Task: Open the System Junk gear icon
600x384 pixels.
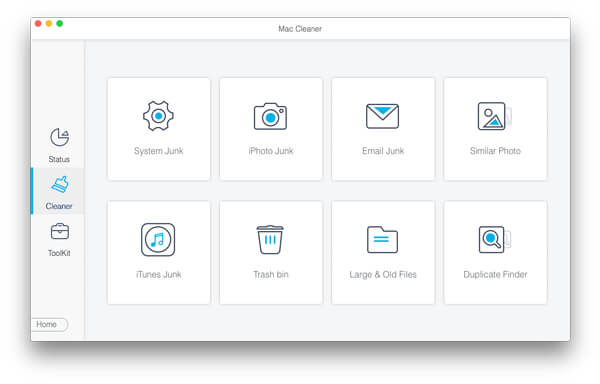Action: click(x=158, y=116)
